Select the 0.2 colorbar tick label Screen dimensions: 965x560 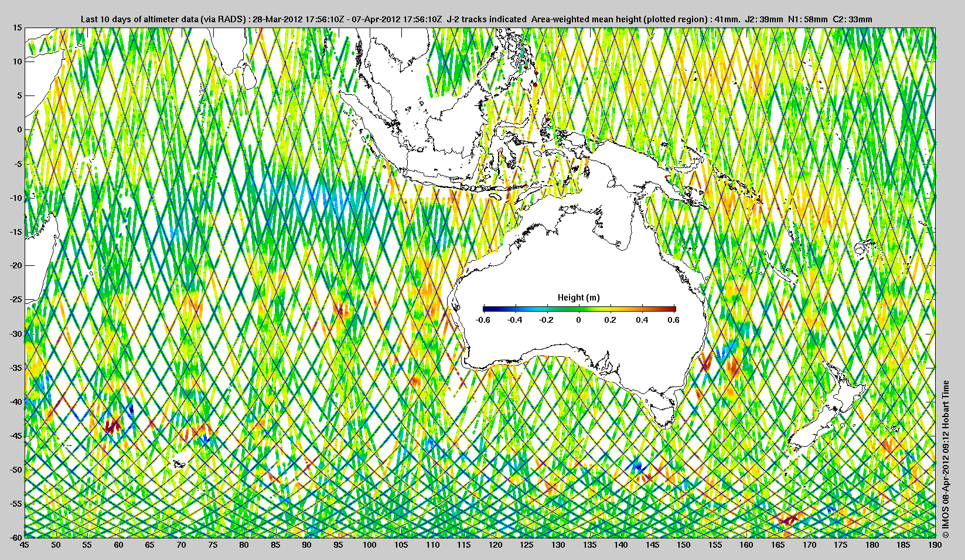610,320
